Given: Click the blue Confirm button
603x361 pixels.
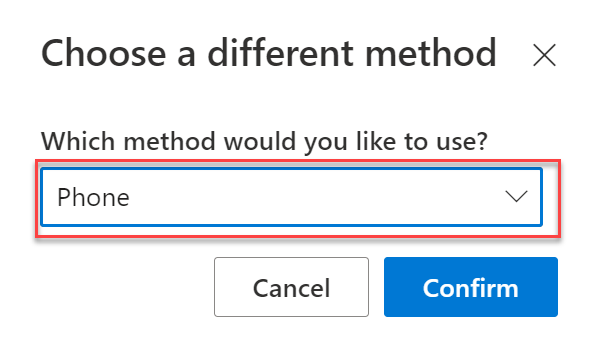Looking at the screenshot, I should click(x=471, y=287).
